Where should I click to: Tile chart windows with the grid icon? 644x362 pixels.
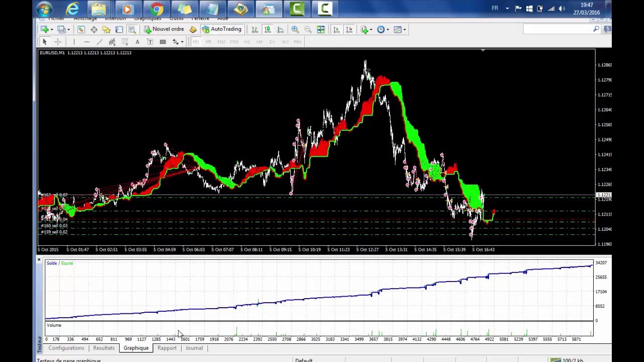[x=320, y=29]
